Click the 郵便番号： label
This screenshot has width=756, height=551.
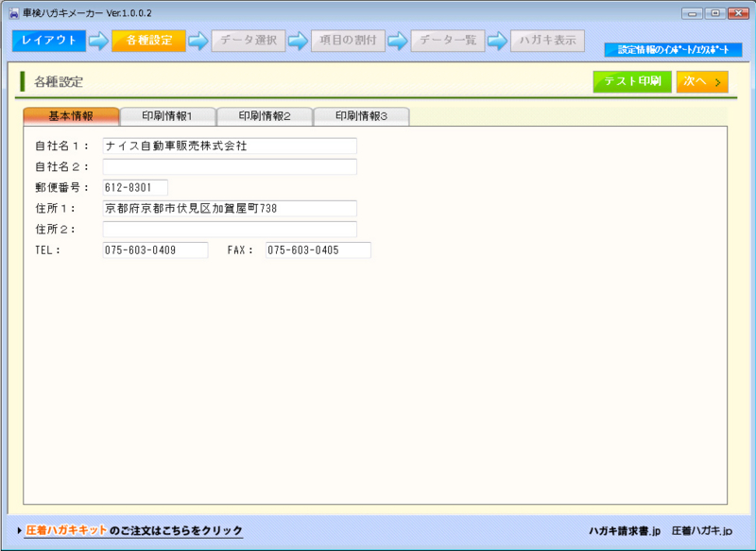61,187
